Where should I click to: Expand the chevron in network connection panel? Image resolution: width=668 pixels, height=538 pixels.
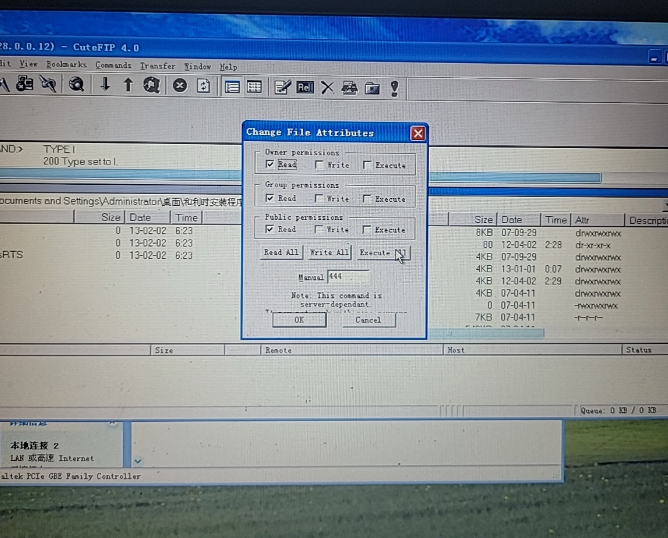click(x=138, y=461)
